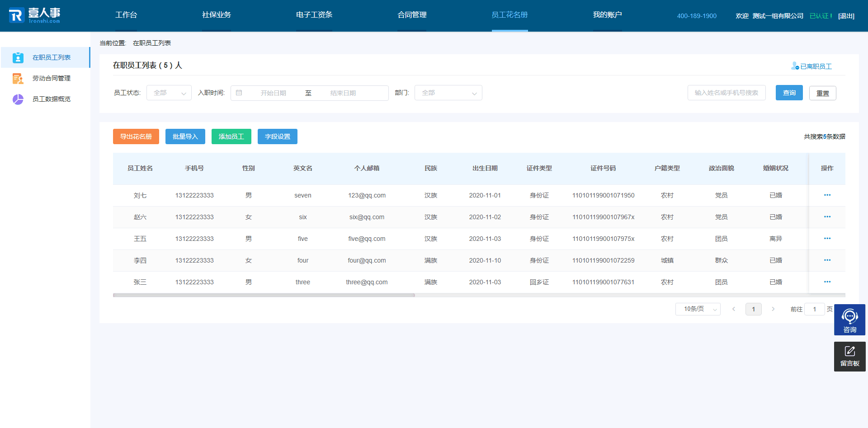Click employee name 李四
The width and height of the screenshot is (868, 428).
tap(140, 260)
